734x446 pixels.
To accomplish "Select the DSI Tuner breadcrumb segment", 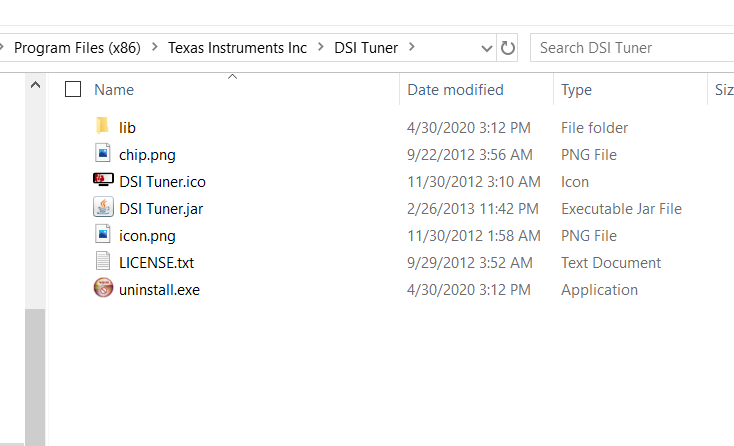I will (366, 48).
